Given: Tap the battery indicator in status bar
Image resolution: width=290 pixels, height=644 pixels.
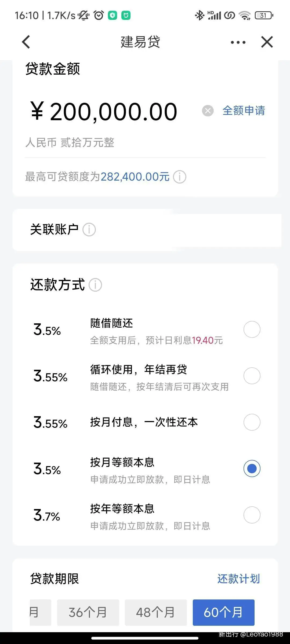Looking at the screenshot, I should [264, 15].
